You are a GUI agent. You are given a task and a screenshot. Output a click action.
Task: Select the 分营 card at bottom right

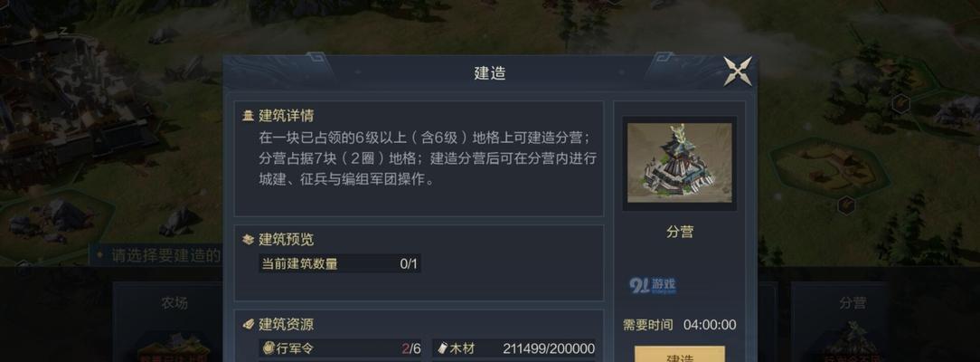coord(853,322)
